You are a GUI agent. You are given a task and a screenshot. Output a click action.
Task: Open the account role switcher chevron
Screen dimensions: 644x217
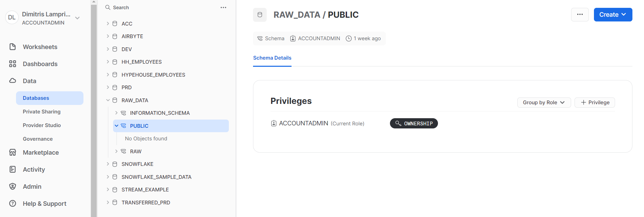77,18
